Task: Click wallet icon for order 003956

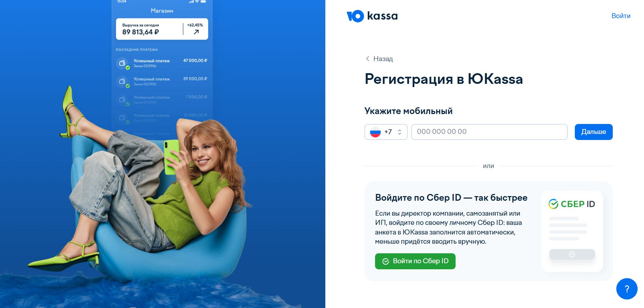Action: (x=122, y=63)
